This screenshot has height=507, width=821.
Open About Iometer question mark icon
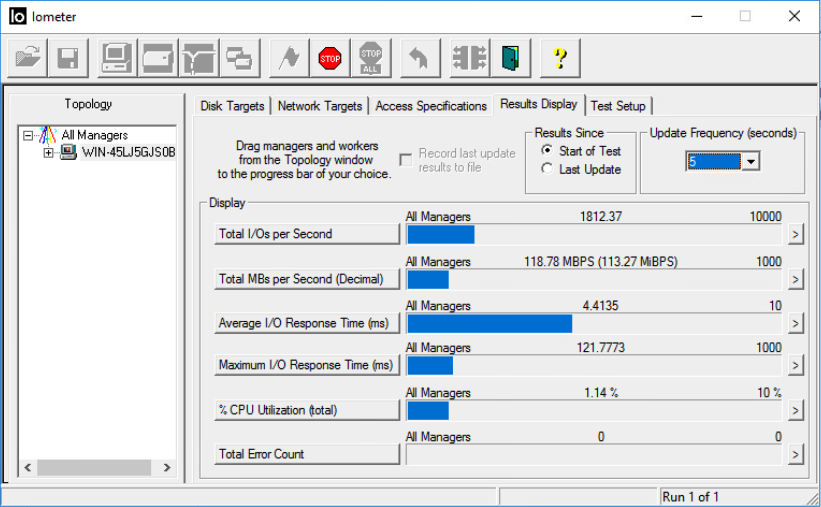point(560,58)
